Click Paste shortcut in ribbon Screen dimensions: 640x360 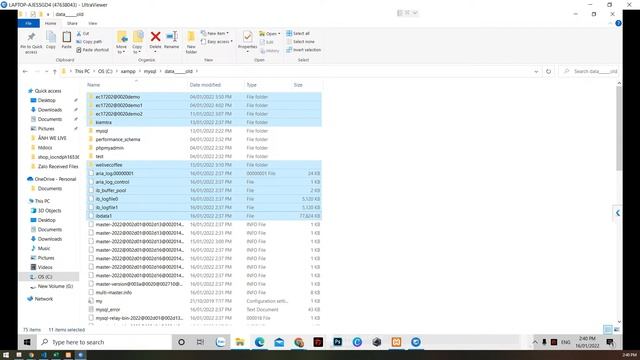93,50
